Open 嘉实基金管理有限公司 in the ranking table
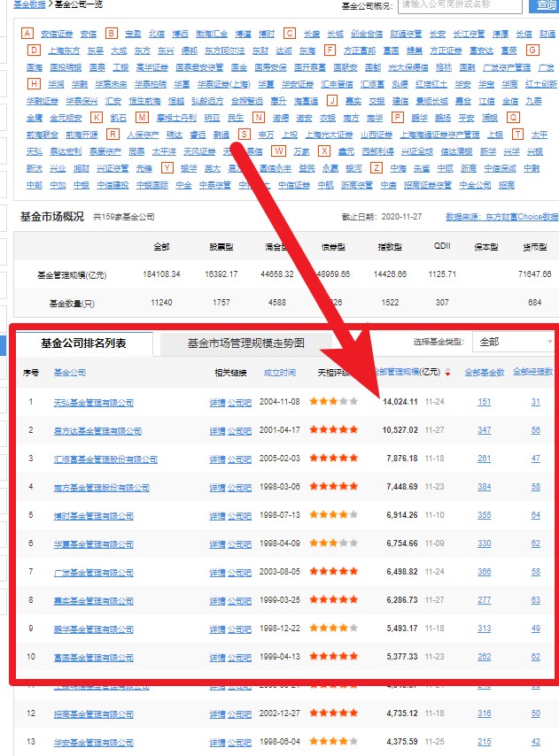559x756 pixels. tap(94, 601)
